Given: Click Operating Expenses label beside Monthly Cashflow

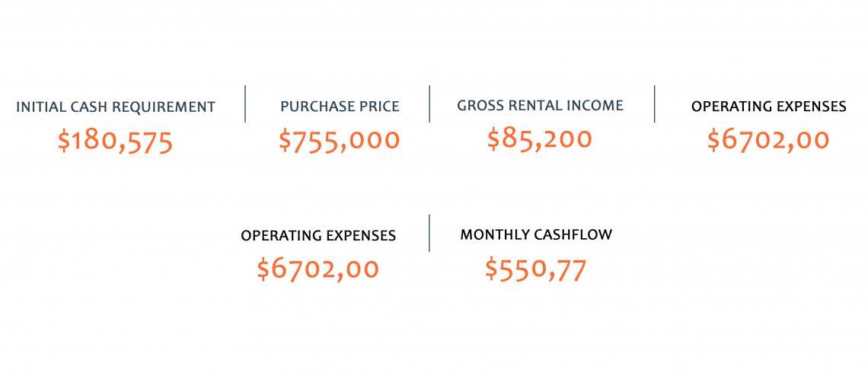Looking at the screenshot, I should [318, 236].
